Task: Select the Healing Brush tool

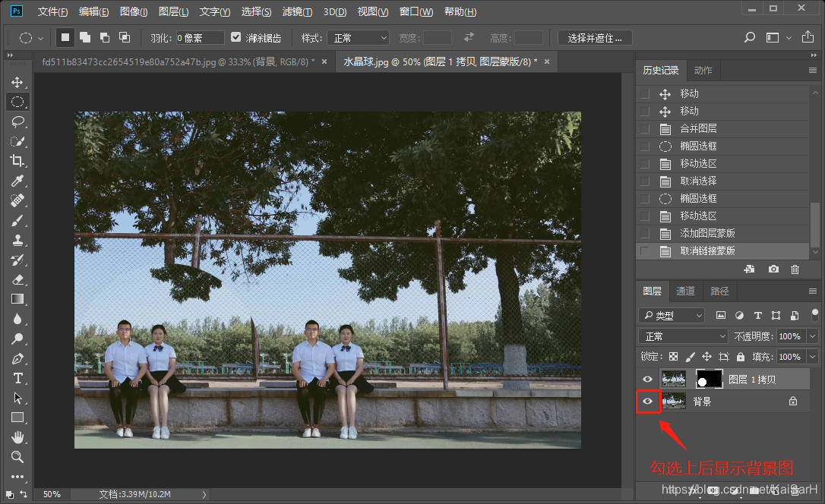Action: coord(17,200)
